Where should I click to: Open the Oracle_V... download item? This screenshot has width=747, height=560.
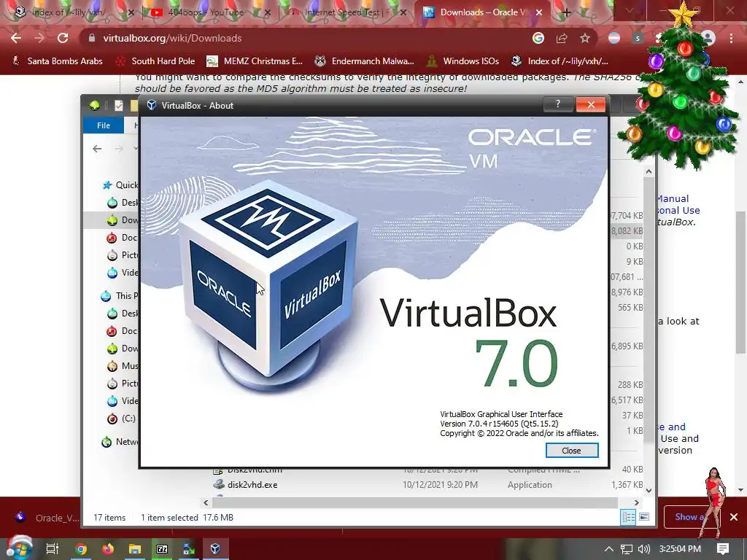46,518
